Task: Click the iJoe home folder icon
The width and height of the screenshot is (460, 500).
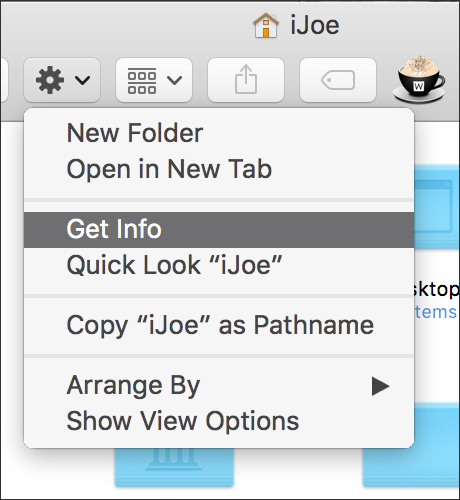Action: [x=266, y=25]
